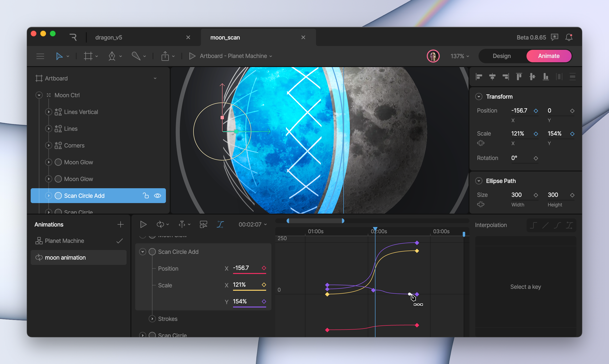
Task: Click the blue timeline playhead marker
Action: [x=375, y=229]
